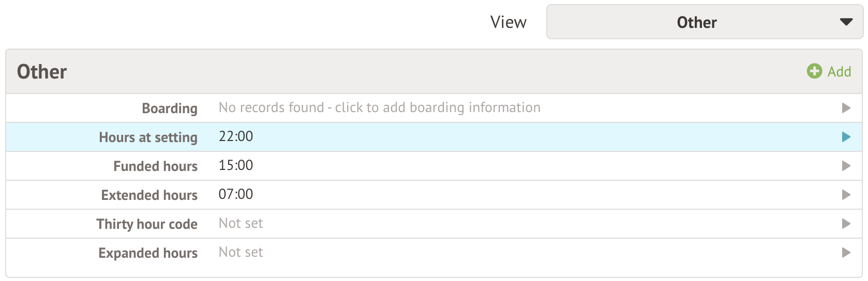868x281 pixels.
Task: Click the blue arrow for Hours at setting
Action: [846, 137]
